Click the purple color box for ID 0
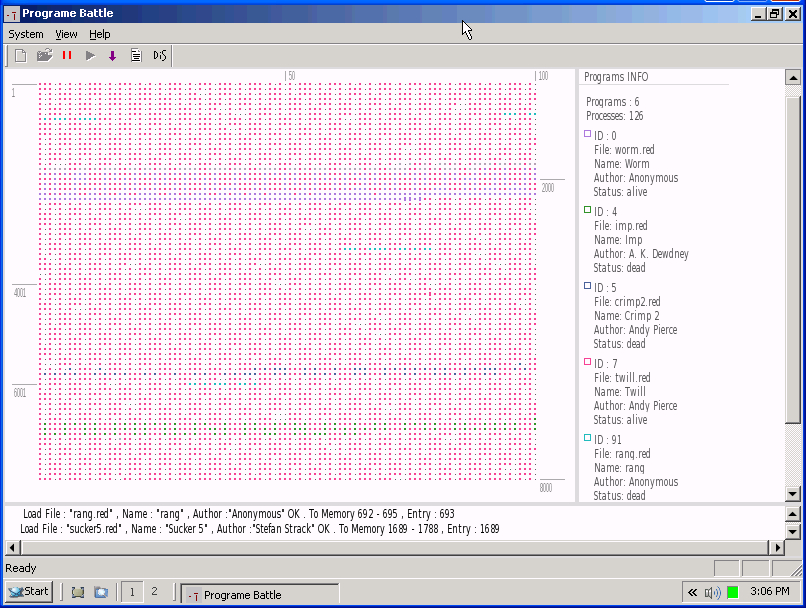This screenshot has width=806, height=608. click(588, 134)
